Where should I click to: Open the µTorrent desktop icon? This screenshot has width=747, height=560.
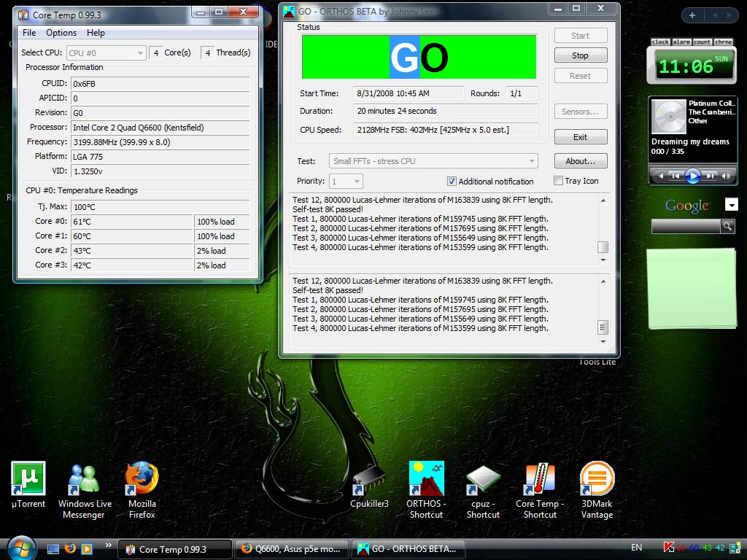click(28, 479)
